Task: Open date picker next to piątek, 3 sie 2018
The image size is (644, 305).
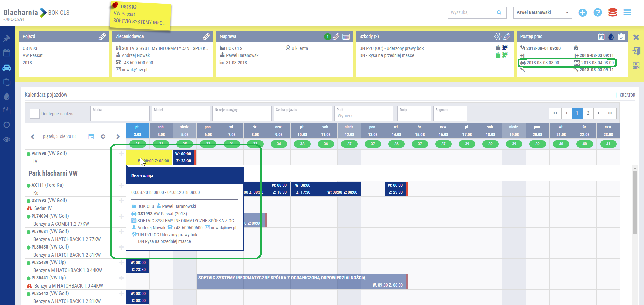Action: click(x=91, y=137)
